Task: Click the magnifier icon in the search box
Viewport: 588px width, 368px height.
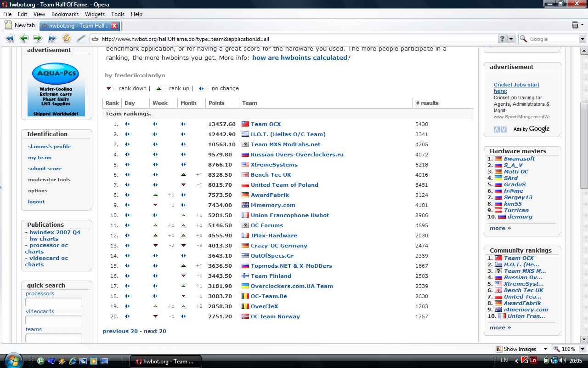Action: pyautogui.click(x=524, y=39)
